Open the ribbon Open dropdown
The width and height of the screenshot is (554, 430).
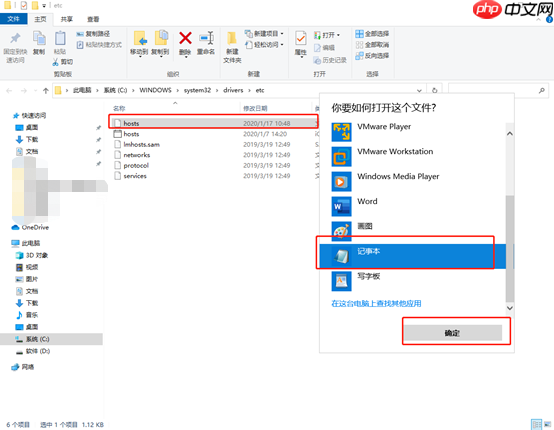click(327, 35)
